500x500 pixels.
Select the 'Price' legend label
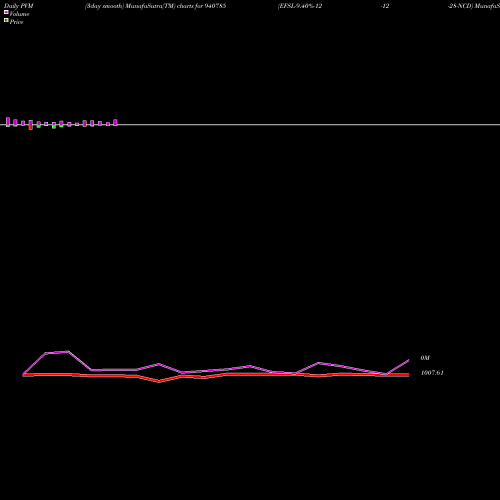[x=17, y=22]
